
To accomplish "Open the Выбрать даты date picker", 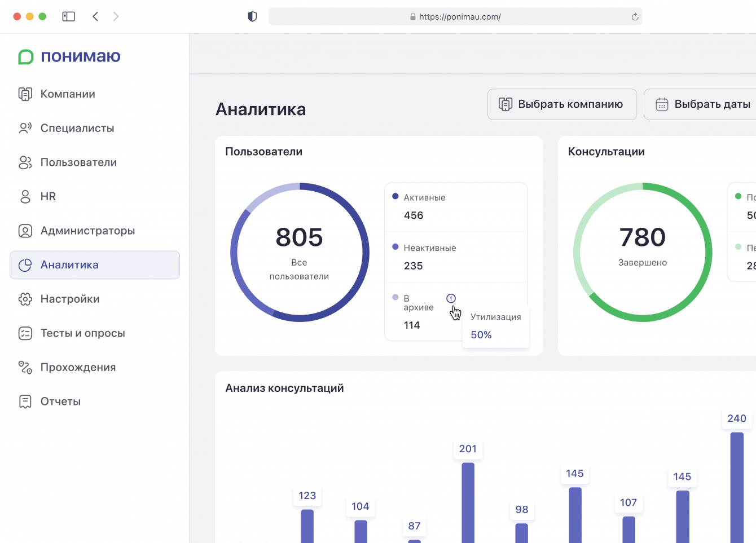I will [703, 104].
